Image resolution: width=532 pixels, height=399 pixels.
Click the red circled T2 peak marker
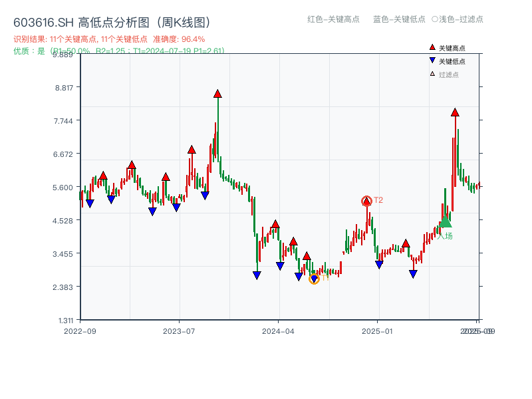point(366,199)
